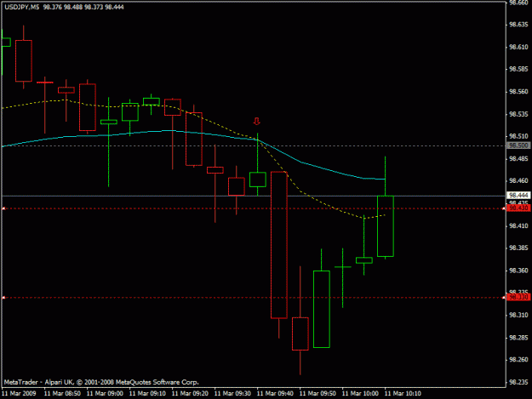Click the time label 11 Mar 08:50
Image resolution: width=532 pixels, height=399 pixels.
[62, 394]
